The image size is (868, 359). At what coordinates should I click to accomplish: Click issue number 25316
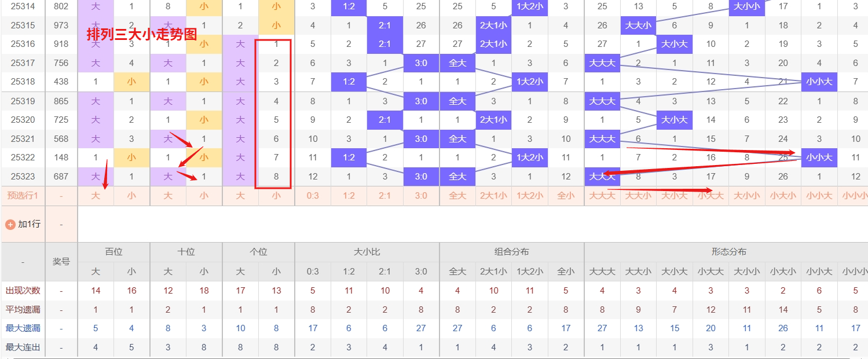click(23, 44)
